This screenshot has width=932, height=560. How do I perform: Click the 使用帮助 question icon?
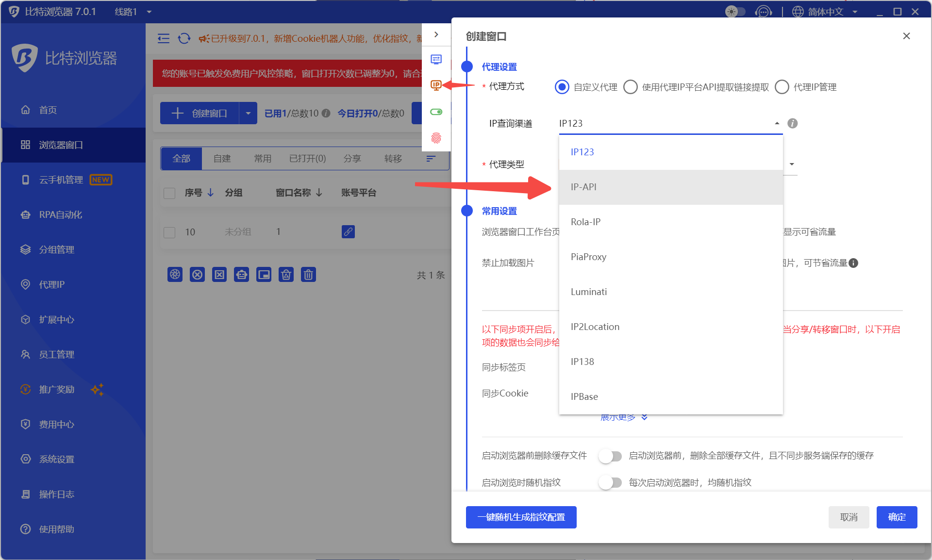tap(26, 529)
